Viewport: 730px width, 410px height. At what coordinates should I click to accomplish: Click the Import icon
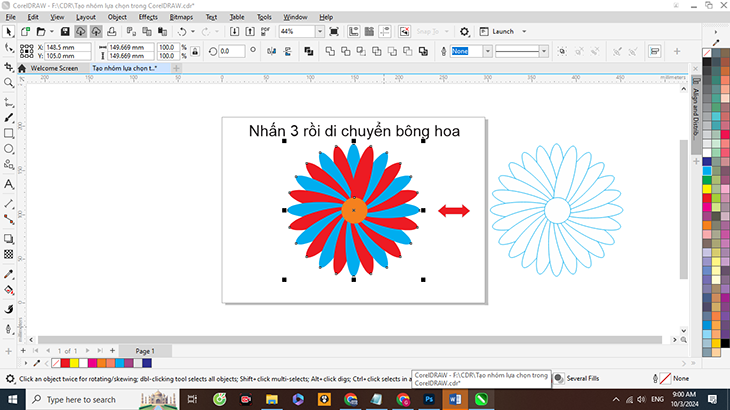[234, 32]
